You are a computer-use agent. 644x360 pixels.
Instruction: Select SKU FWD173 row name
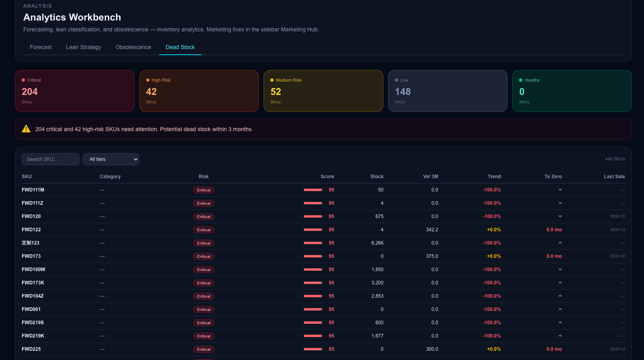[x=31, y=256]
